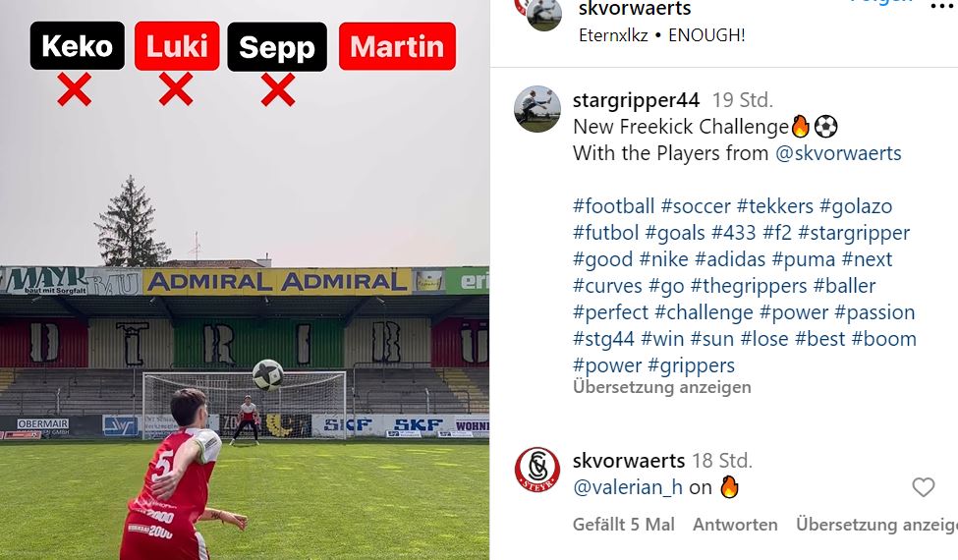The image size is (958, 560).
Task: Open the #tekkers hashtag
Action: 774,206
